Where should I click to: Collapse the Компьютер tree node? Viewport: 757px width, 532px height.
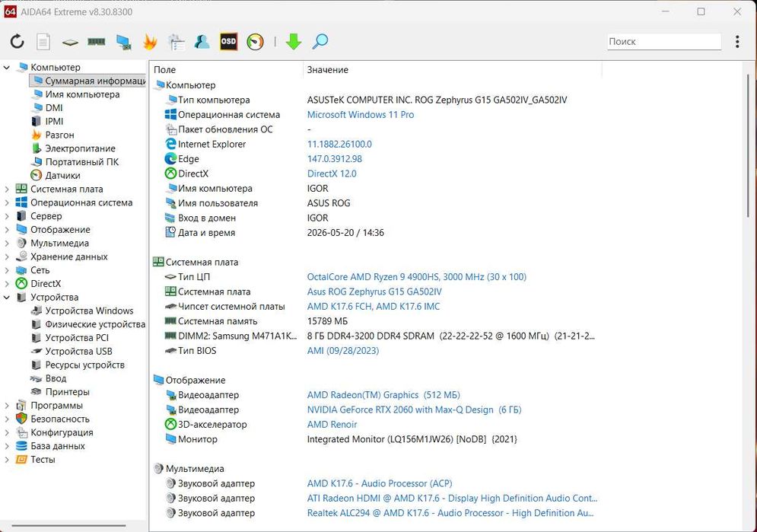[x=7, y=68]
